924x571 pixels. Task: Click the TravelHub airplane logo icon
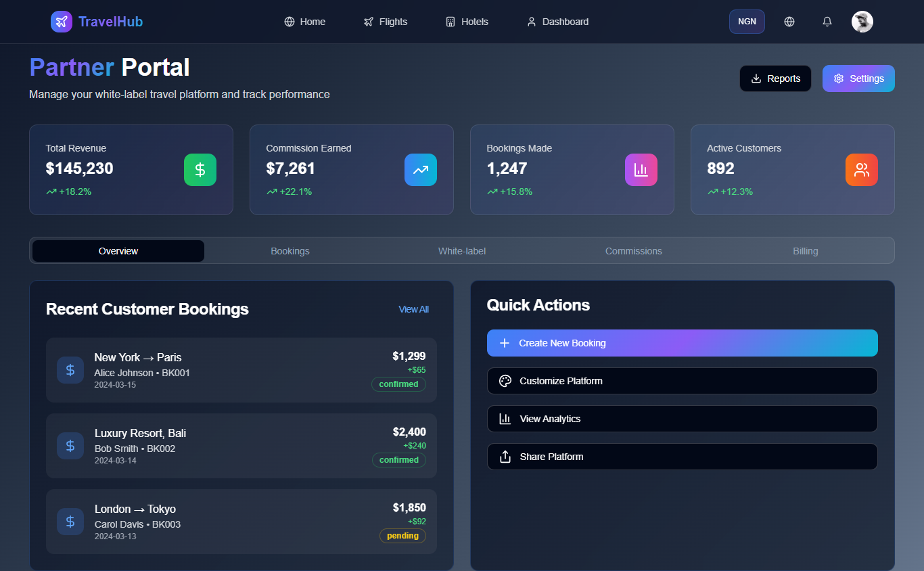(62, 22)
